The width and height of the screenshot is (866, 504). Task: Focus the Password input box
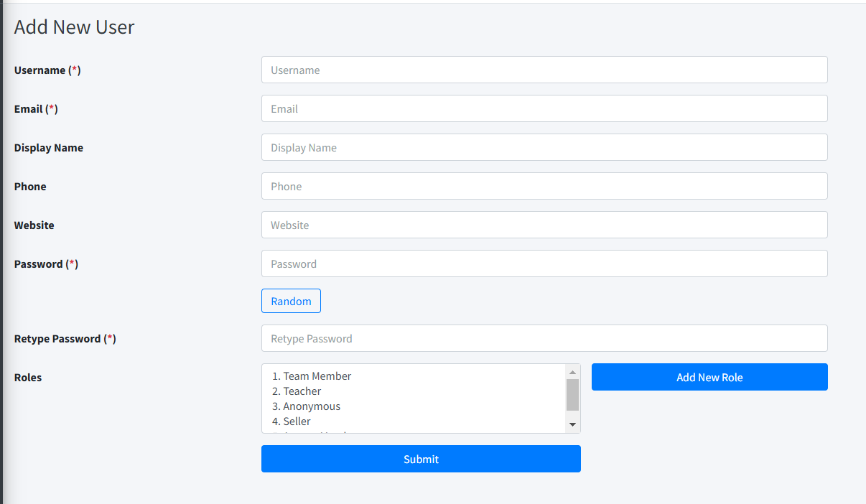click(544, 263)
